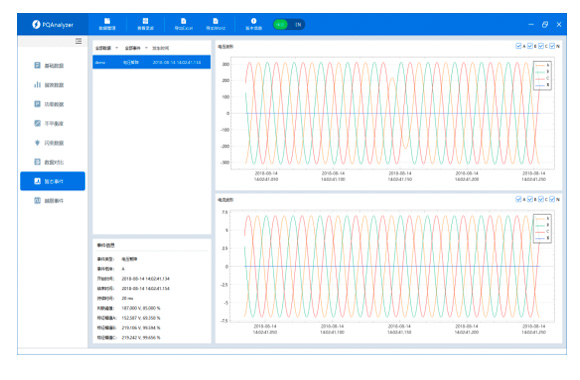Expand the first filter dropdown above event list
The image size is (580, 380).
tap(107, 48)
